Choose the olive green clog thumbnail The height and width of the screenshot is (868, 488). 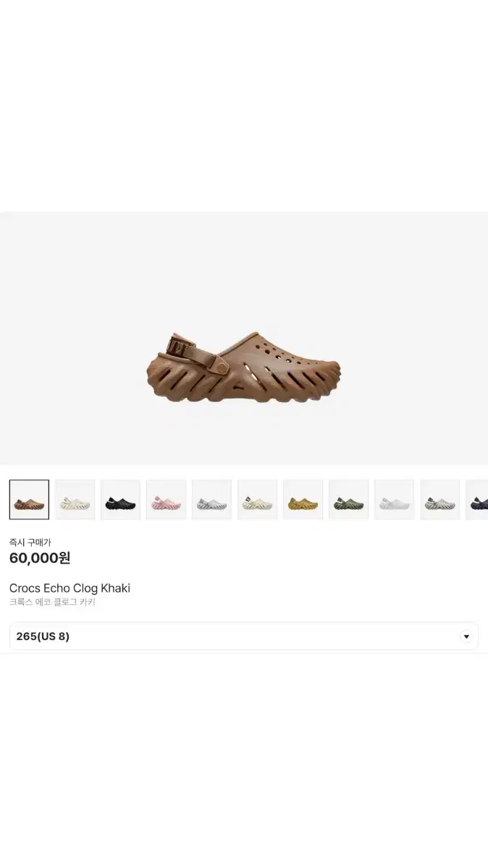point(348,500)
